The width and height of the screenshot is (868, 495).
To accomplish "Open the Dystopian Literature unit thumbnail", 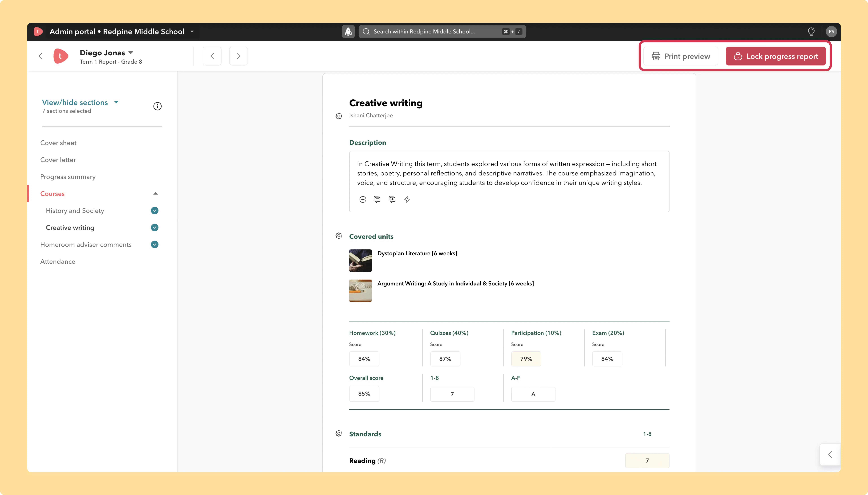I will click(x=360, y=261).
